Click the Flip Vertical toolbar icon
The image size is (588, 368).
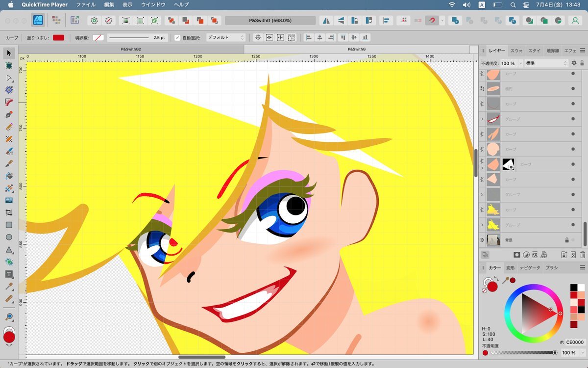click(341, 21)
